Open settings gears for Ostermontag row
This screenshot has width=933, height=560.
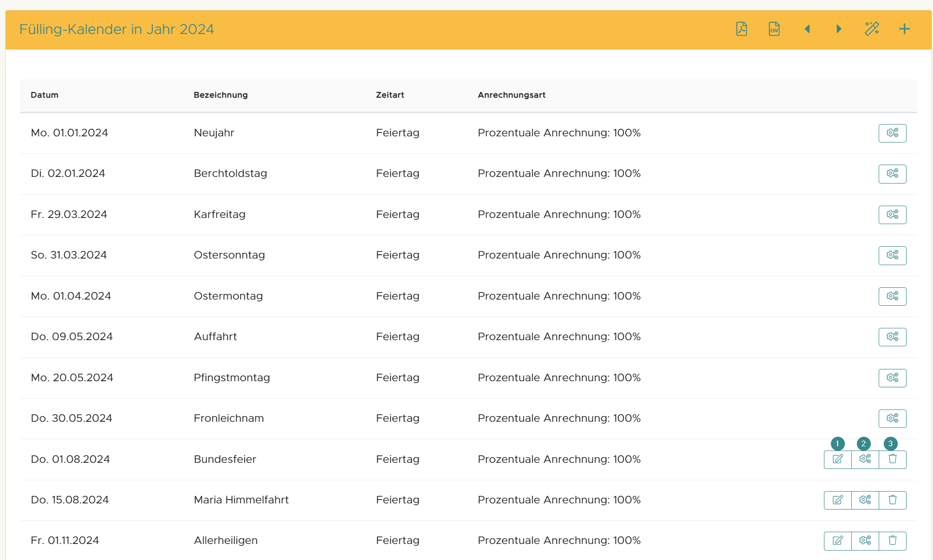(x=892, y=296)
